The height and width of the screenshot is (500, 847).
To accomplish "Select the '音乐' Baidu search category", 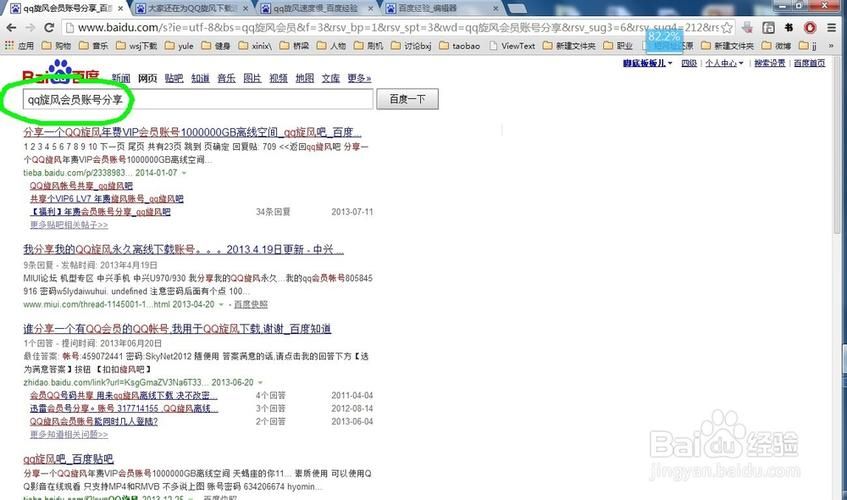I will [x=226, y=78].
